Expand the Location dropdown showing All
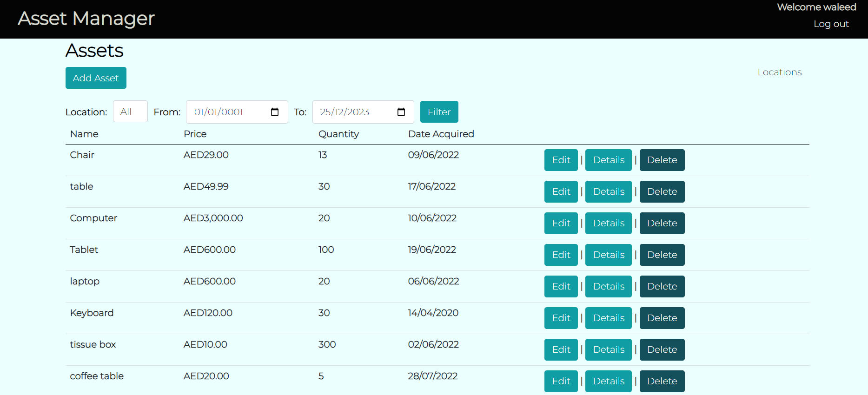Screen dimensions: 868x395 [x=130, y=112]
